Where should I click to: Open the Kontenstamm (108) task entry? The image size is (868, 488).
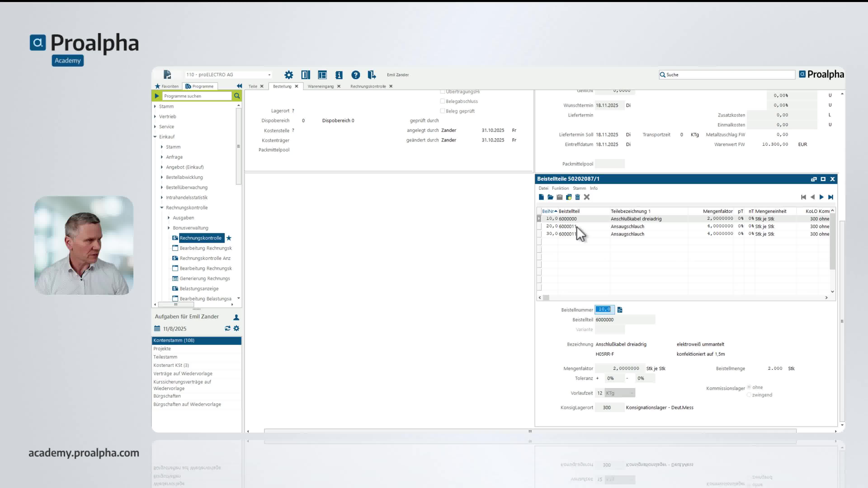174,340
